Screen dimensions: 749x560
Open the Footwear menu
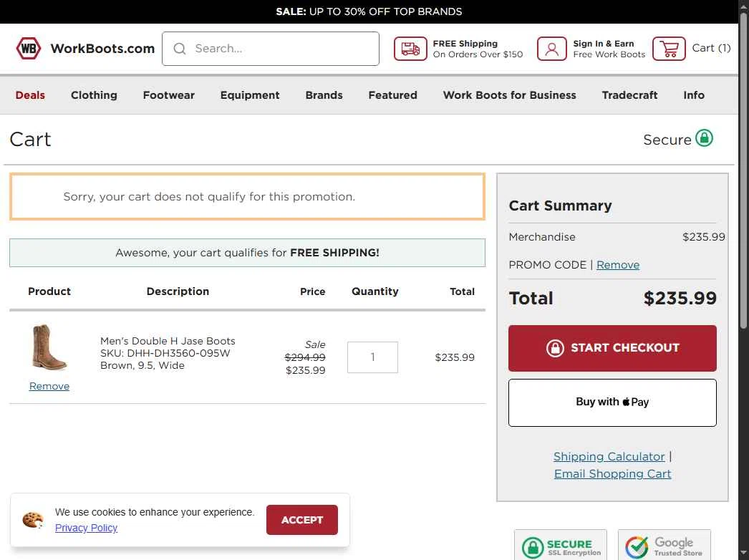tap(168, 95)
